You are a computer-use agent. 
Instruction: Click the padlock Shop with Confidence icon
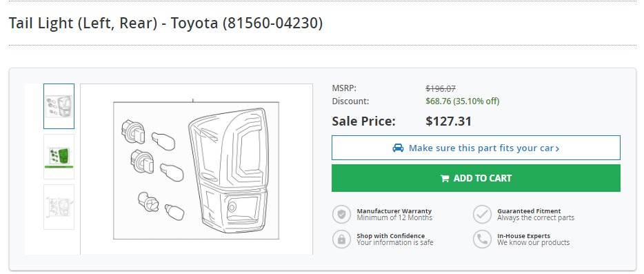(341, 239)
